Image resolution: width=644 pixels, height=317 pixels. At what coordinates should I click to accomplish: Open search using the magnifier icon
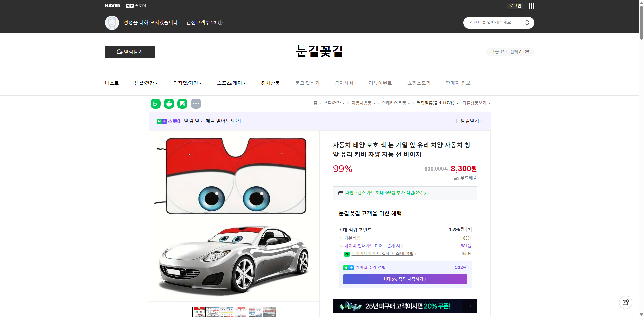pyautogui.click(x=527, y=23)
